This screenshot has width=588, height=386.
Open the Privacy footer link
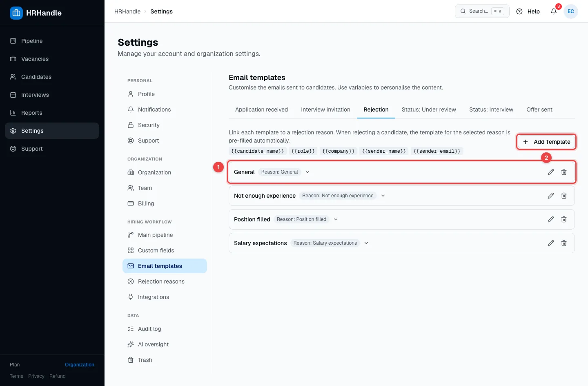36,376
